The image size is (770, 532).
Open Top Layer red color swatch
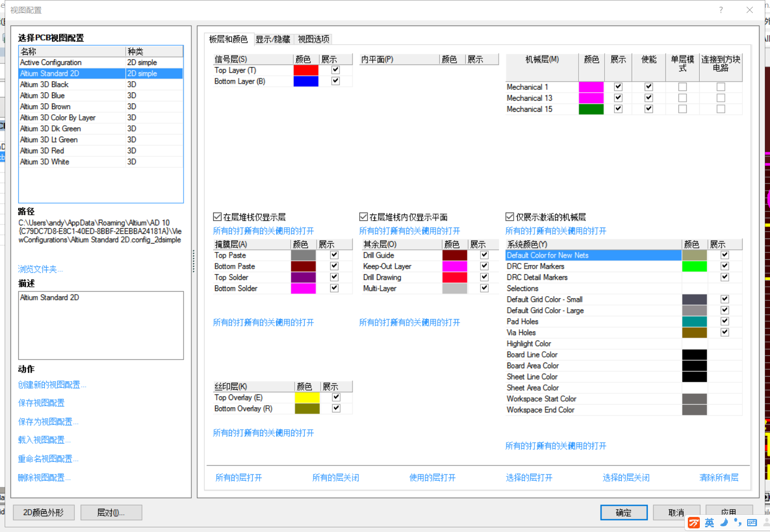[x=306, y=70]
